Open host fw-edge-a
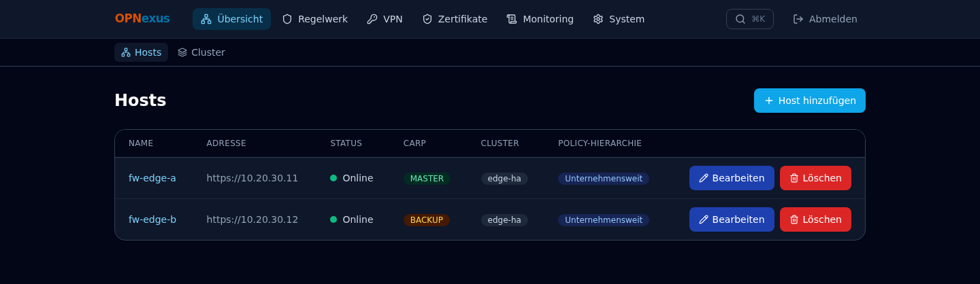The height and width of the screenshot is (284, 980). pos(152,178)
